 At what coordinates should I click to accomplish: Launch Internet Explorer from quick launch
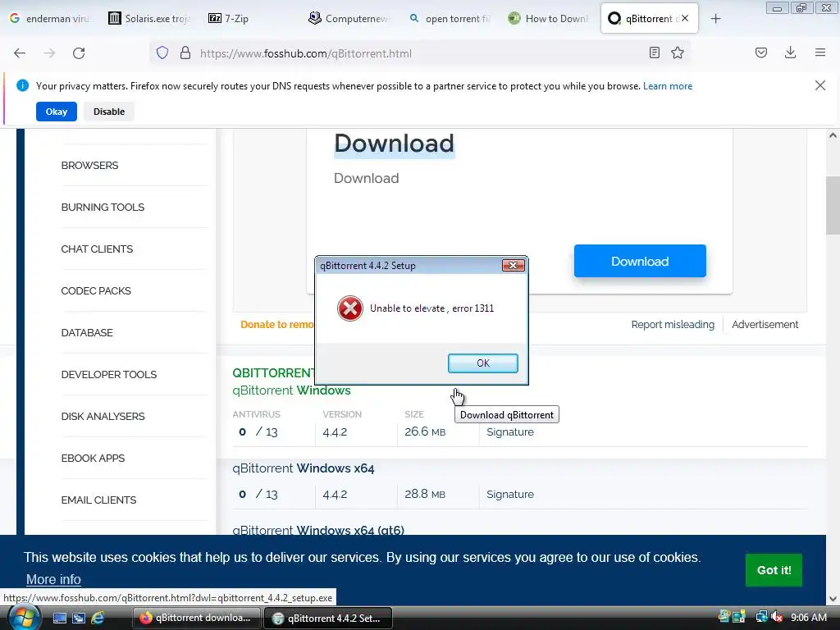[x=98, y=619]
